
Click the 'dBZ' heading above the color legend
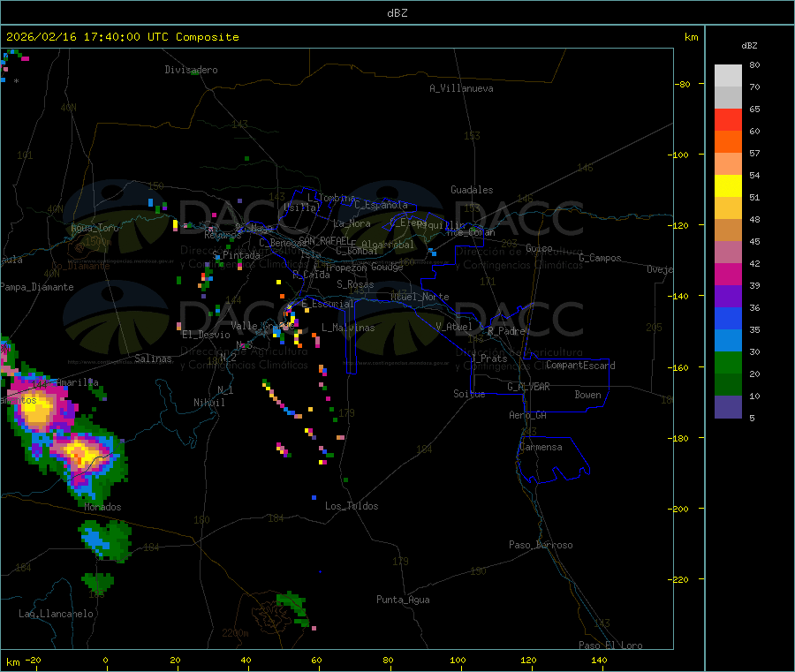[749, 46]
